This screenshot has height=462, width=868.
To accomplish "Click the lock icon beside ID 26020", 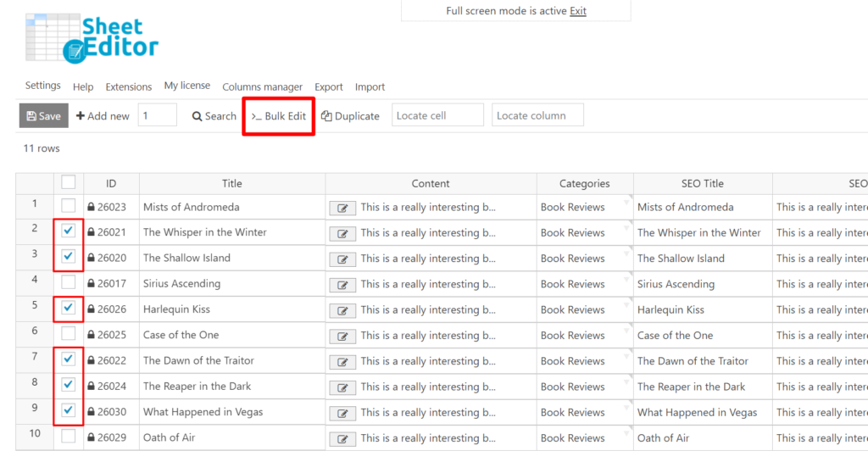I will pyautogui.click(x=91, y=258).
